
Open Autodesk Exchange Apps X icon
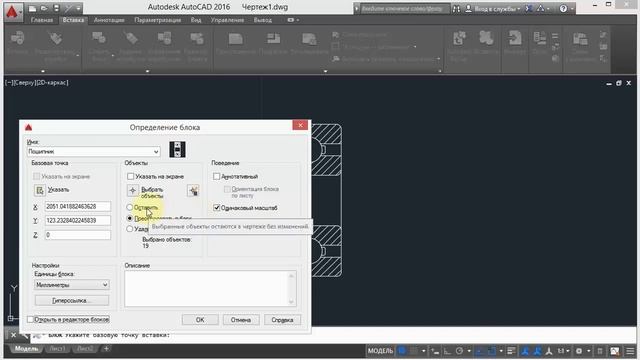click(x=529, y=9)
